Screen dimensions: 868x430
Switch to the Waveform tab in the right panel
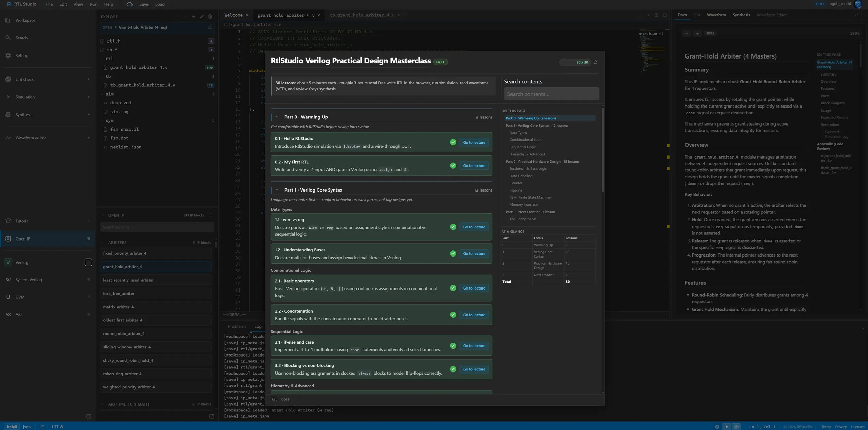tap(716, 15)
